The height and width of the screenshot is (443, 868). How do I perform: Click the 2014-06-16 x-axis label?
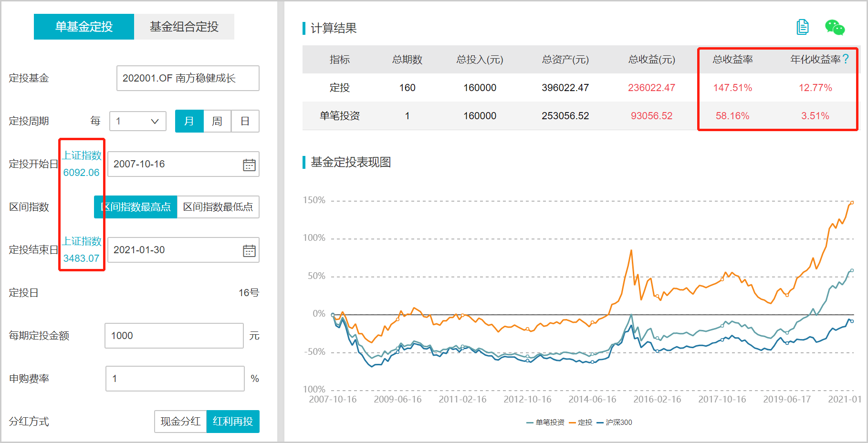pyautogui.click(x=592, y=399)
